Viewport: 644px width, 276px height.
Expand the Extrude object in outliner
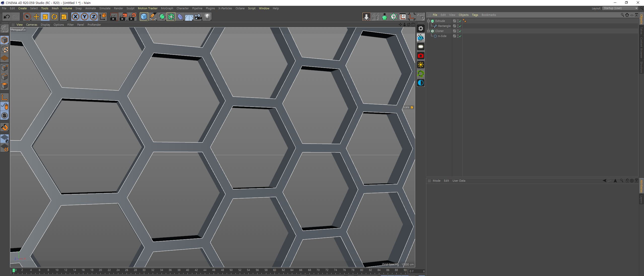428,21
